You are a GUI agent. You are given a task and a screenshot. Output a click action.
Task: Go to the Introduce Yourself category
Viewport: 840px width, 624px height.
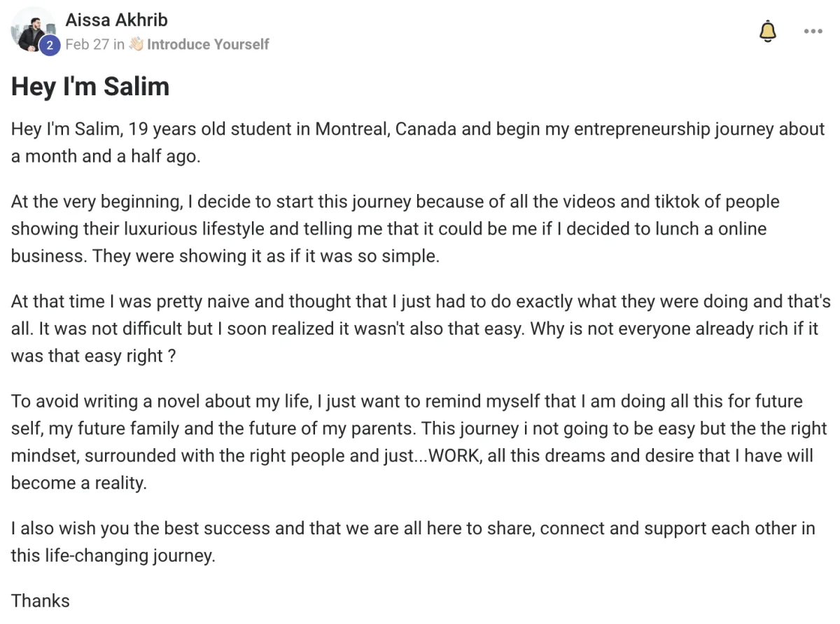pos(208,44)
